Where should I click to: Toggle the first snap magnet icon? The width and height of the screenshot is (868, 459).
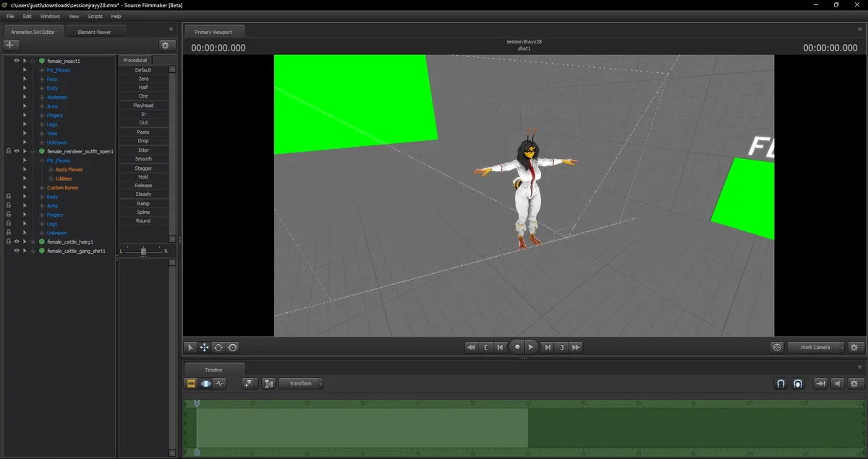click(x=781, y=384)
